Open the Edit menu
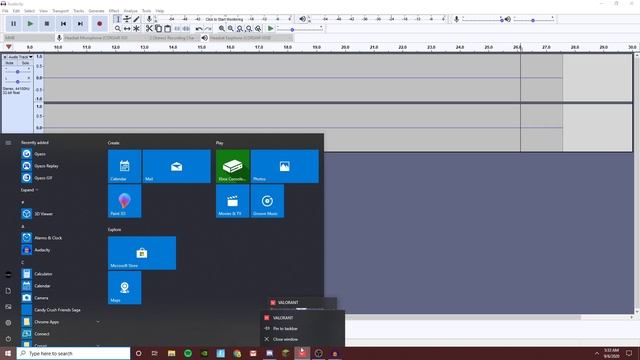This screenshot has height=360, width=640. [16, 11]
